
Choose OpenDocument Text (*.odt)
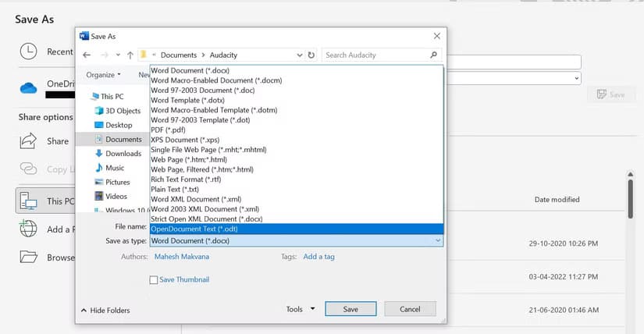coord(297,229)
